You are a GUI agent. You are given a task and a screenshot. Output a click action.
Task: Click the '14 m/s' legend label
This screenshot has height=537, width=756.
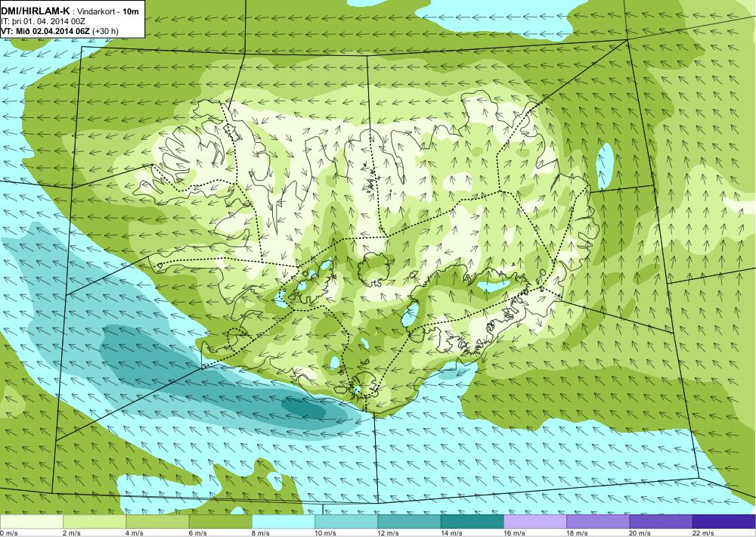(x=451, y=533)
